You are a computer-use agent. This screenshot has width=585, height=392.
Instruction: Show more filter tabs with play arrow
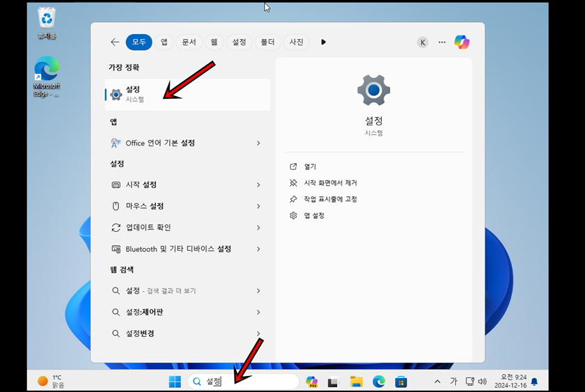tap(323, 42)
